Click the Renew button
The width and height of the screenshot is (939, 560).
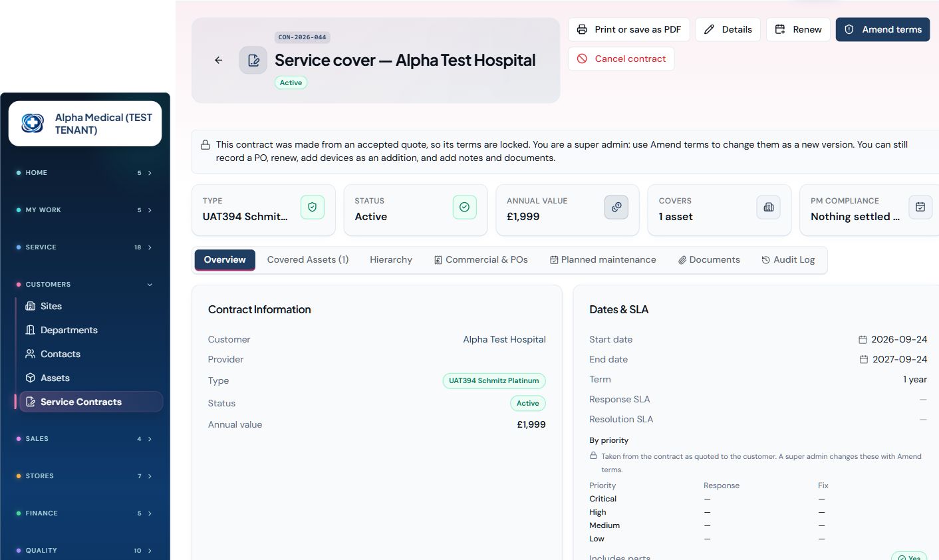(798, 29)
